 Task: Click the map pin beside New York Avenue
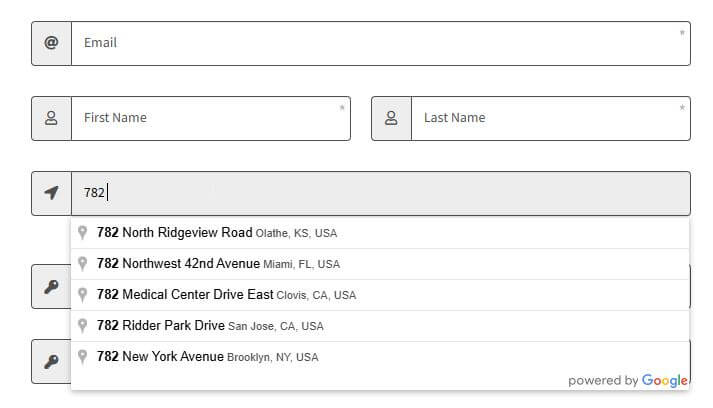82,357
